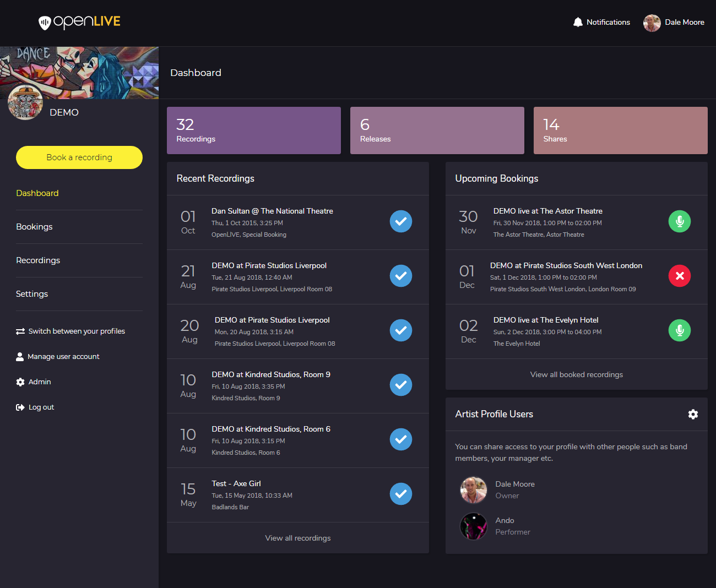Click checkmark for Kindred Studios Room 9 recording
The height and width of the screenshot is (588, 716).
click(x=401, y=385)
